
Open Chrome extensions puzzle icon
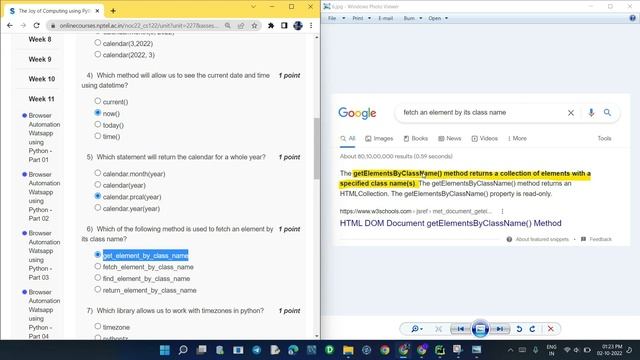[x=271, y=25]
